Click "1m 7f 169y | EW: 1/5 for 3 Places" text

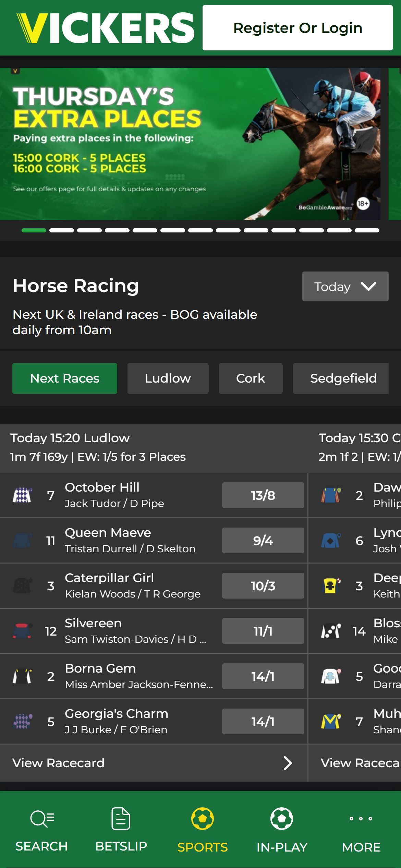98,457
